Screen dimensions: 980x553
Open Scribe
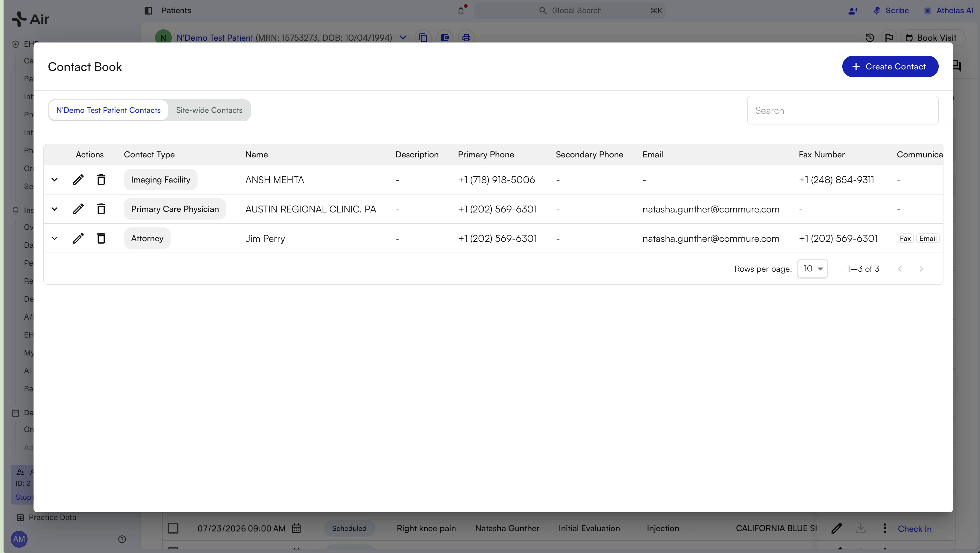point(891,11)
